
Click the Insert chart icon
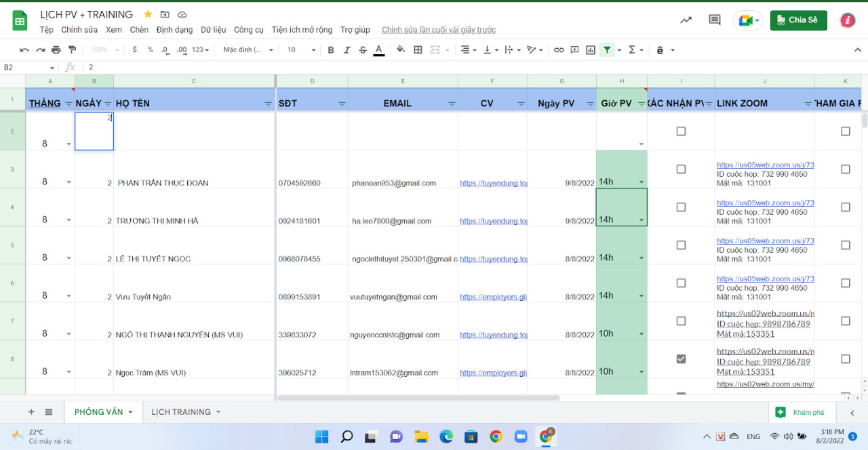591,49
